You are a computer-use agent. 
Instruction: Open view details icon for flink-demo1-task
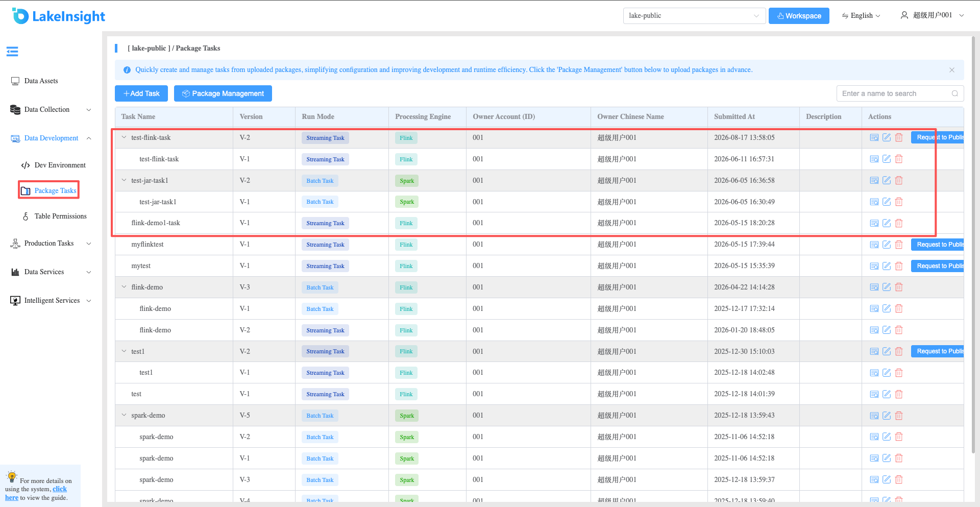[x=874, y=223]
